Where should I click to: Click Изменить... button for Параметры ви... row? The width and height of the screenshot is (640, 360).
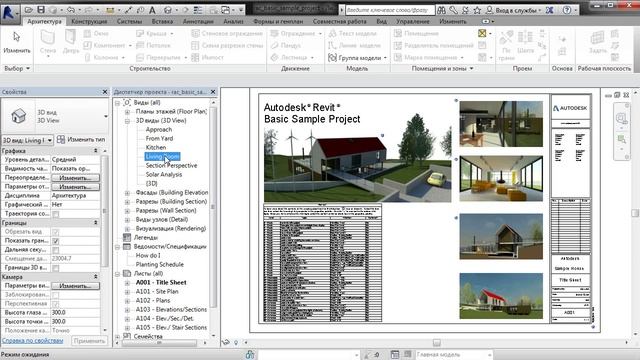[75, 286]
